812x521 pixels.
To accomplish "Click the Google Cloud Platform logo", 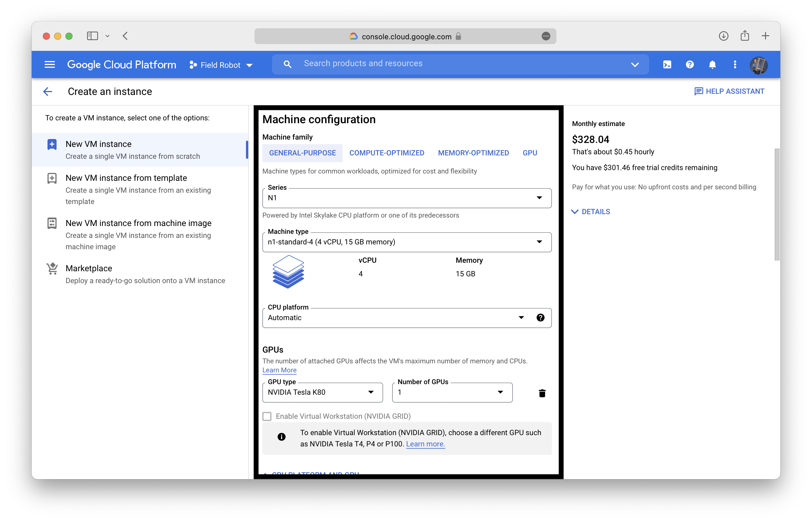I will click(122, 65).
